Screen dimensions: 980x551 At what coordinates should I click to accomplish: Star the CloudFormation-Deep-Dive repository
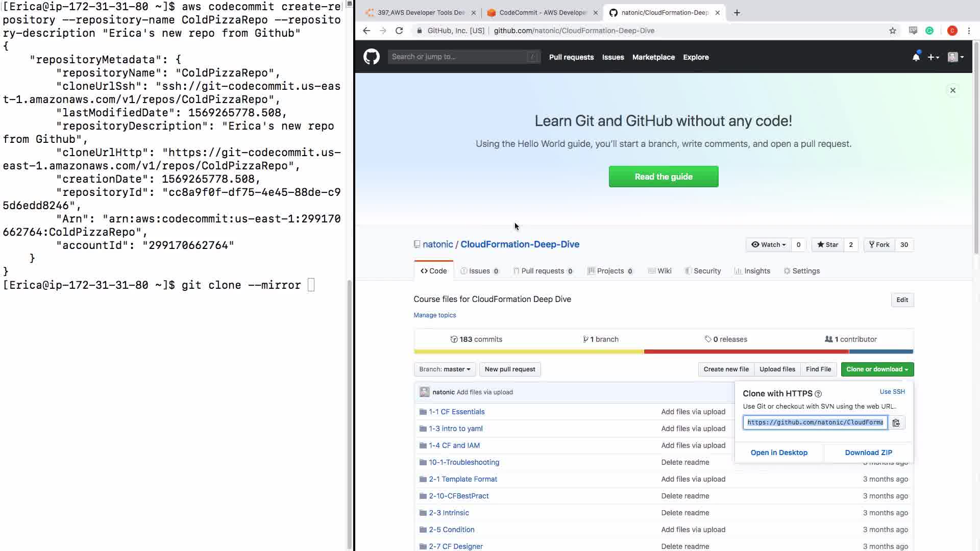(x=827, y=244)
